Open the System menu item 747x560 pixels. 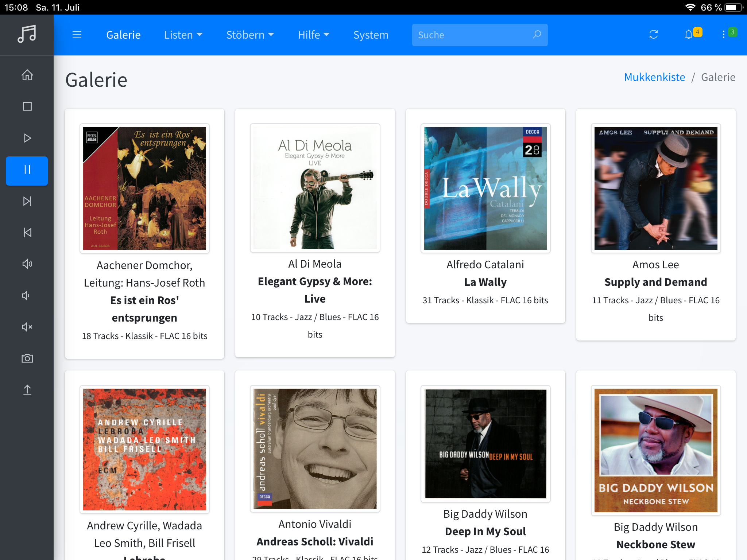point(371,35)
